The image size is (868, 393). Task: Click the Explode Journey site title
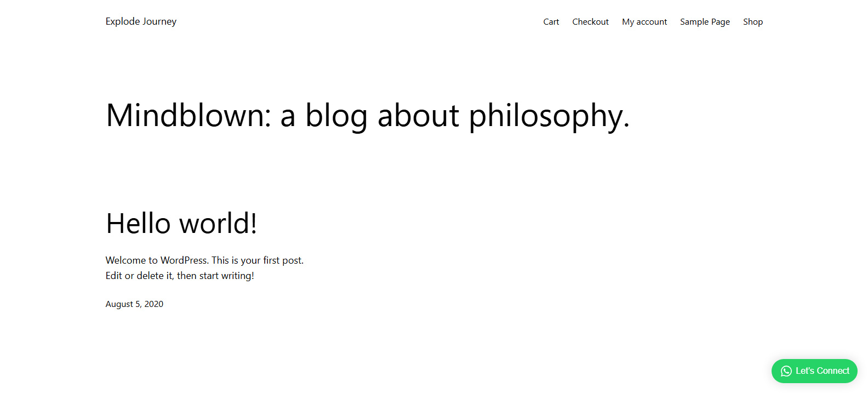pos(141,21)
